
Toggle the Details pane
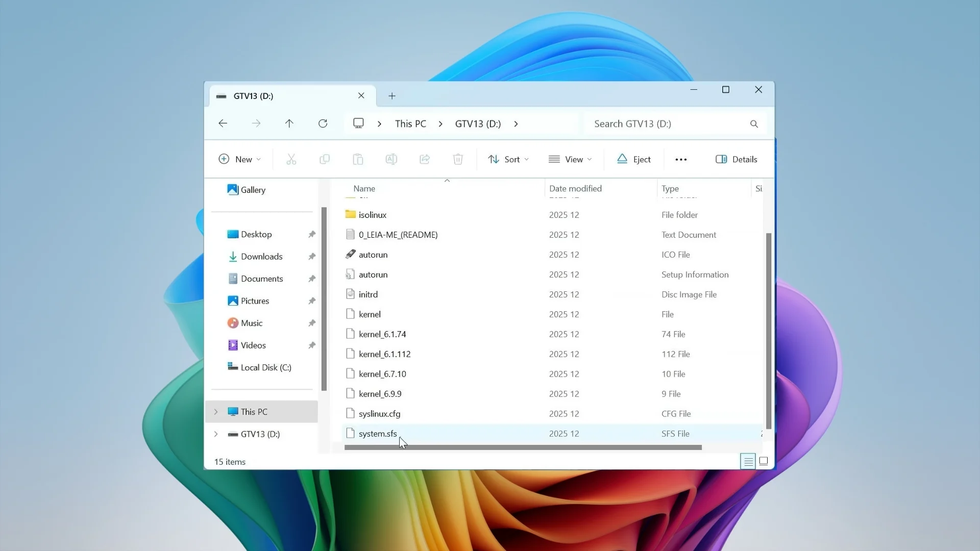(737, 160)
